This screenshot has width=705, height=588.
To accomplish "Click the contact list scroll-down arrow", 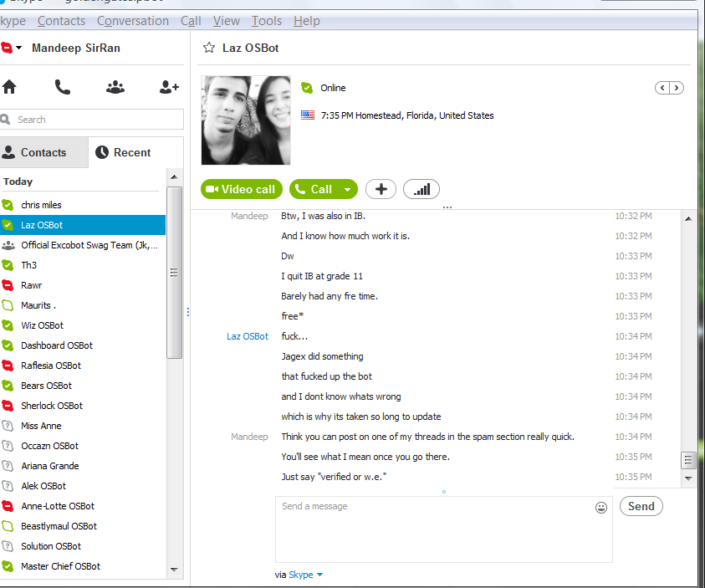I will [x=175, y=570].
